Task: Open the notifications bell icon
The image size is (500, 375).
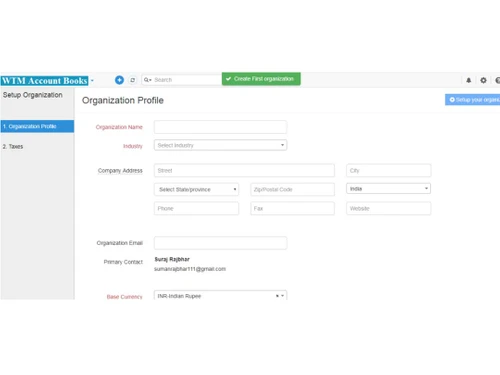Action: tap(469, 80)
